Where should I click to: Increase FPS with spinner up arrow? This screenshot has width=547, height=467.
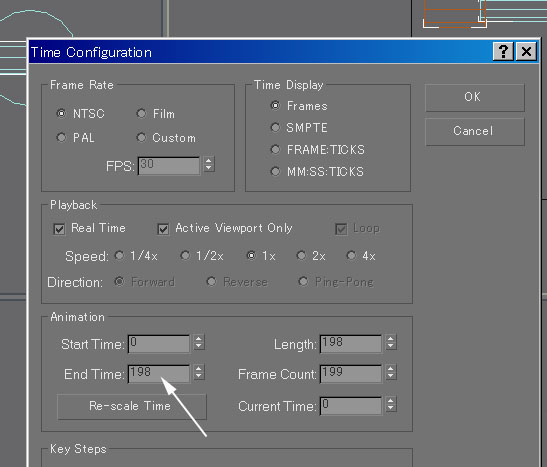click(209, 161)
